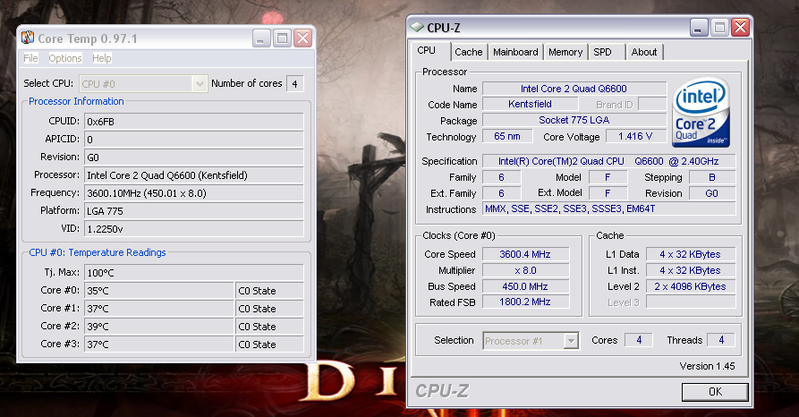
Task: Click the Bus Speed 450.0 MHz value
Action: pos(525,286)
